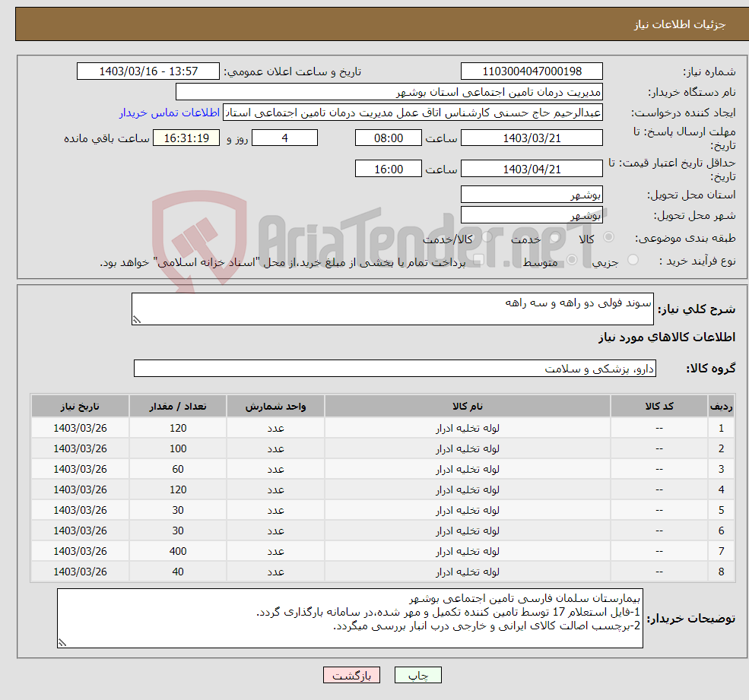Select the خدمت radio button
Screen dimensions: 749x700
tap(554, 237)
